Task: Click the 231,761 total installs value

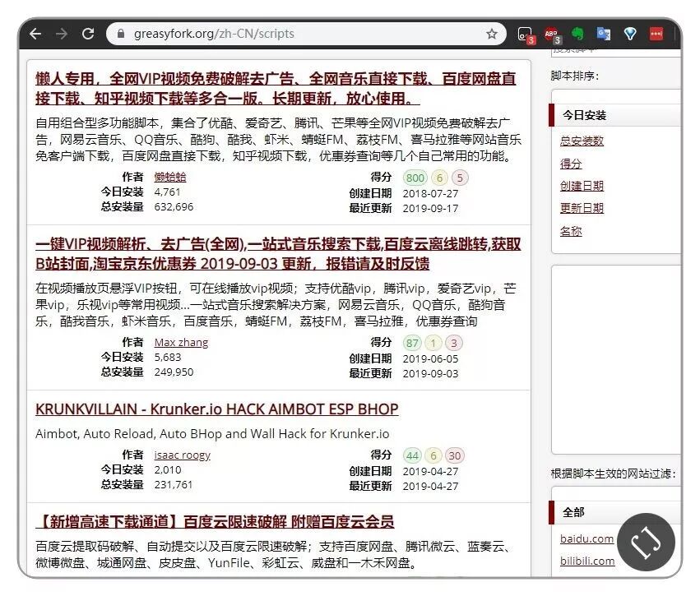Action: click(174, 484)
